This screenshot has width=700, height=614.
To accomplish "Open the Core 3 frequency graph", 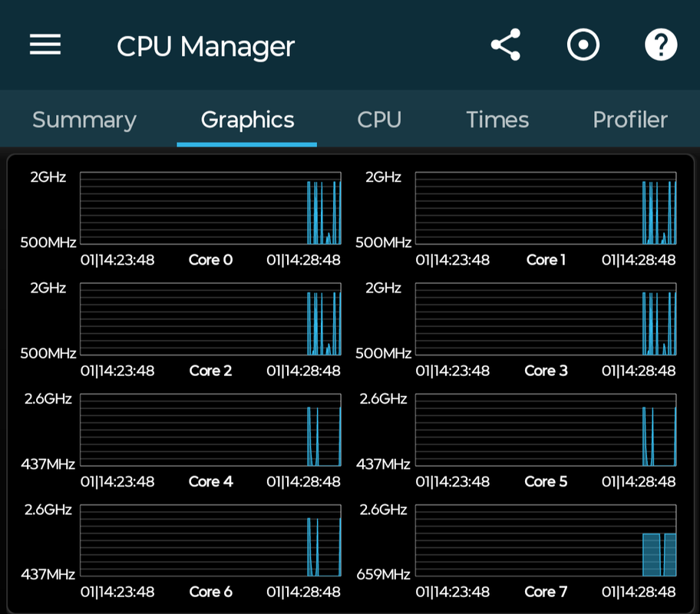I will [546, 319].
